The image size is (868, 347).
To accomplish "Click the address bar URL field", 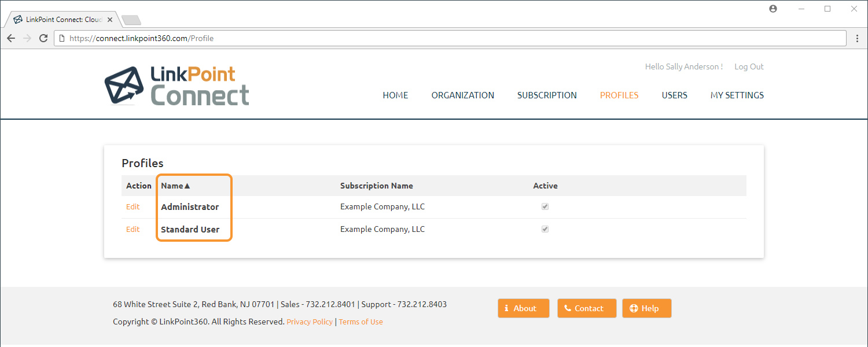I will point(451,38).
